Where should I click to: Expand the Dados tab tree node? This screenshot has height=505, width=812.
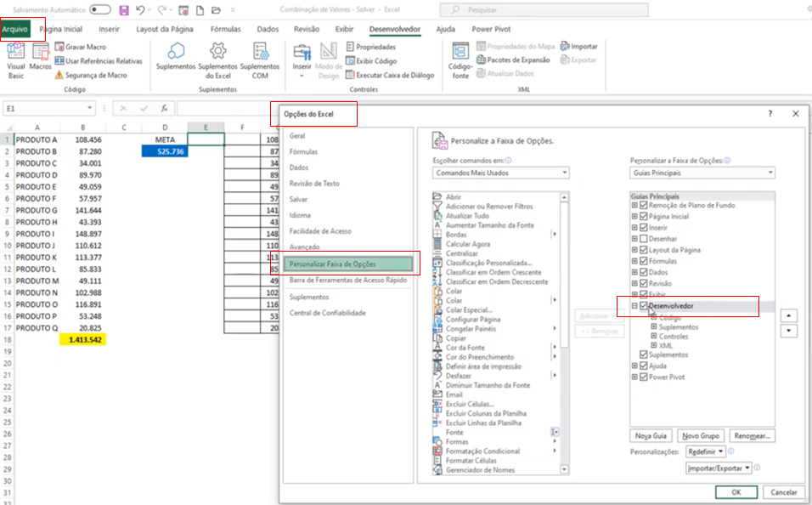tap(634, 272)
